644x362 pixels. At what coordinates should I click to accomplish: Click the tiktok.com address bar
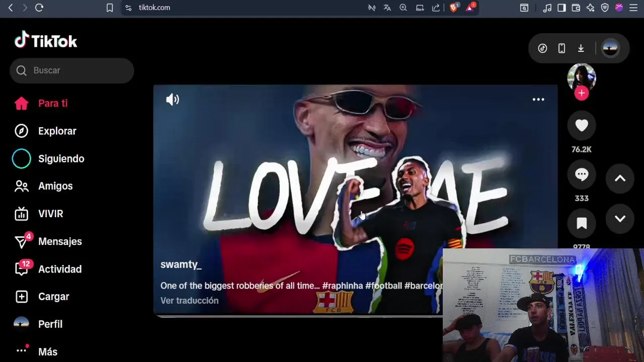(x=154, y=8)
